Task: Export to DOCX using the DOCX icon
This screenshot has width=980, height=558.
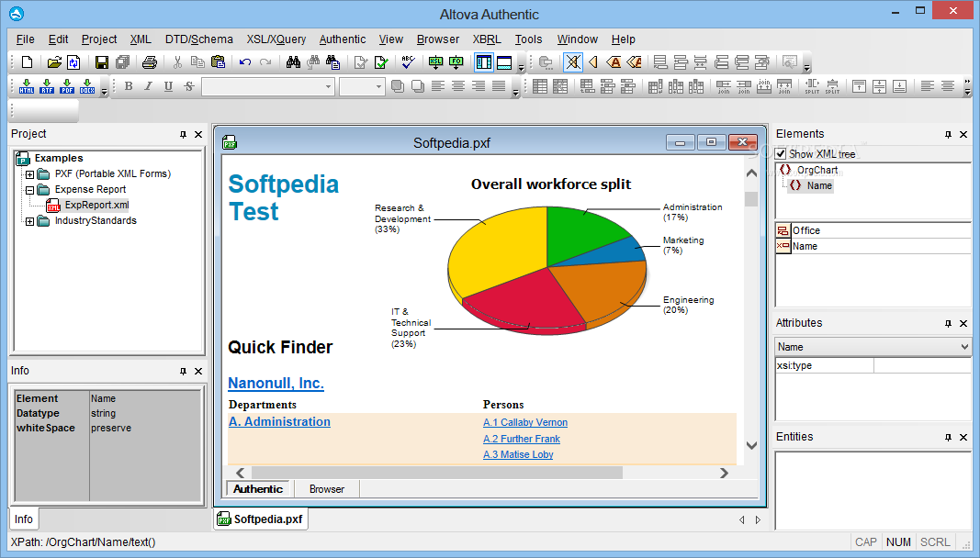Action: tap(87, 86)
